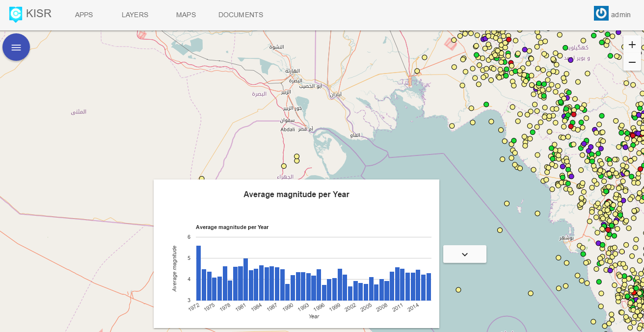The width and height of the screenshot is (644, 332).
Task: Open the LAYERS menu
Action: tap(135, 15)
